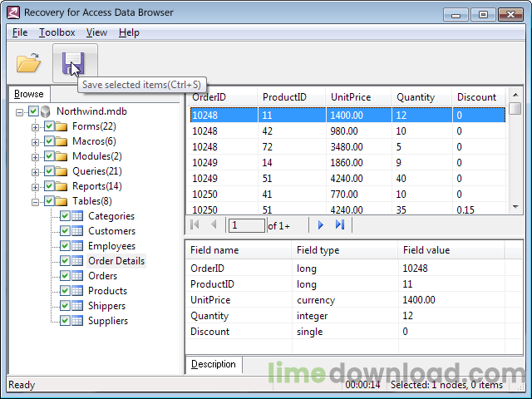Expand the Reports(14) folder node
532x399 pixels.
(x=35, y=187)
